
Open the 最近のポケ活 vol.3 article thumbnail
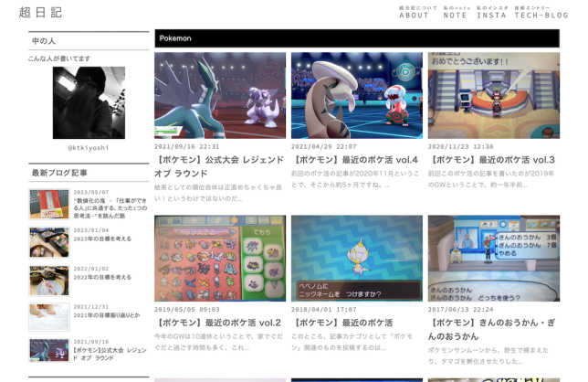pyautogui.click(x=493, y=95)
